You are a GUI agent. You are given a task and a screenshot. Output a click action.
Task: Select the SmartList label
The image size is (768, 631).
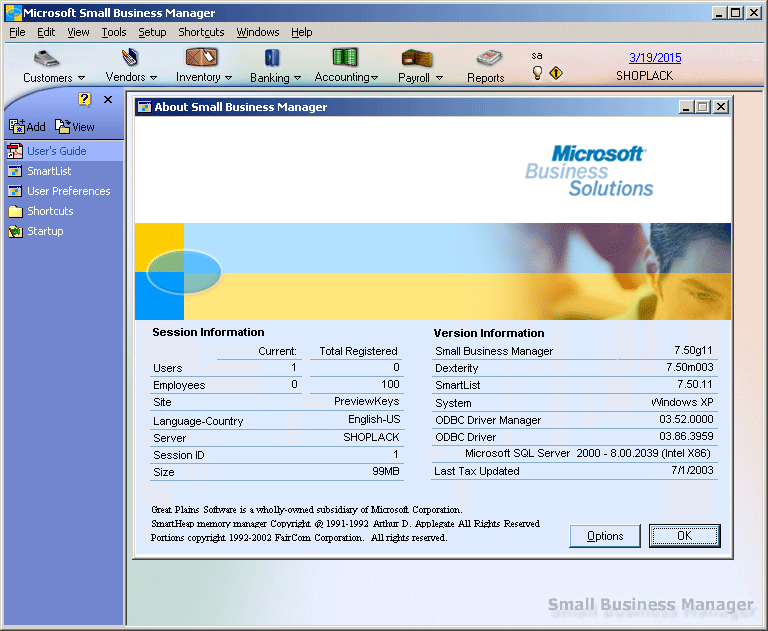click(x=49, y=171)
